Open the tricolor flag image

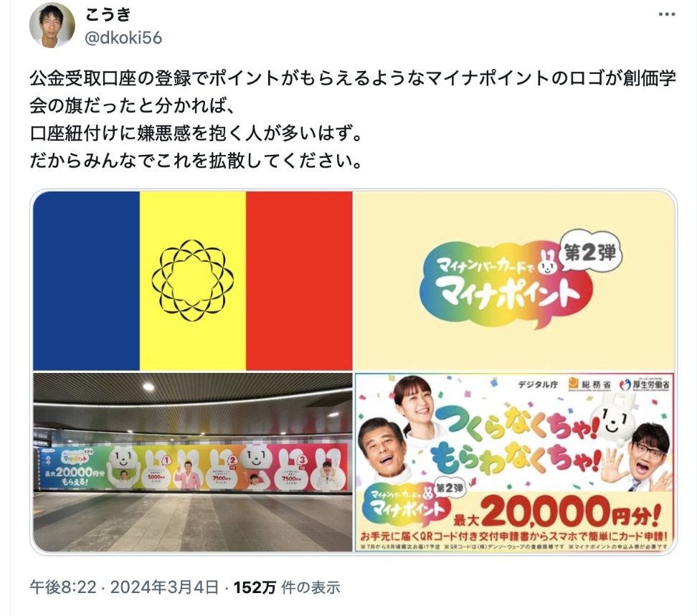193,281
